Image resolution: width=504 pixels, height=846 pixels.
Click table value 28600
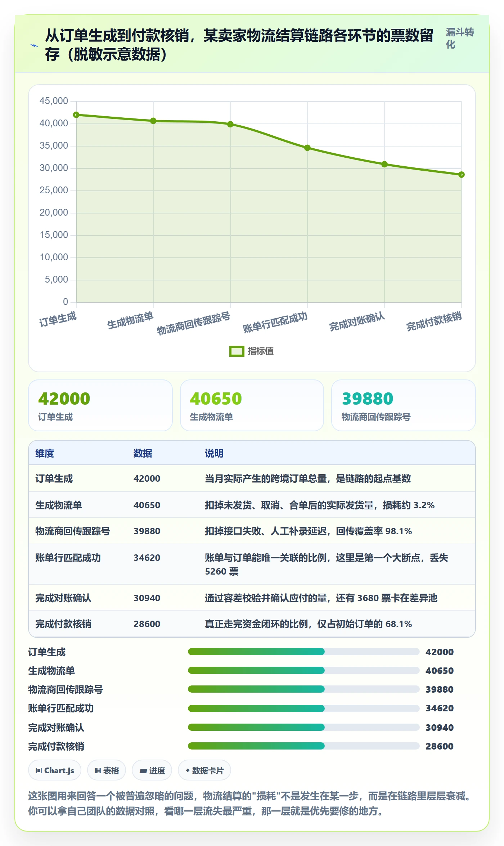pyautogui.click(x=147, y=624)
